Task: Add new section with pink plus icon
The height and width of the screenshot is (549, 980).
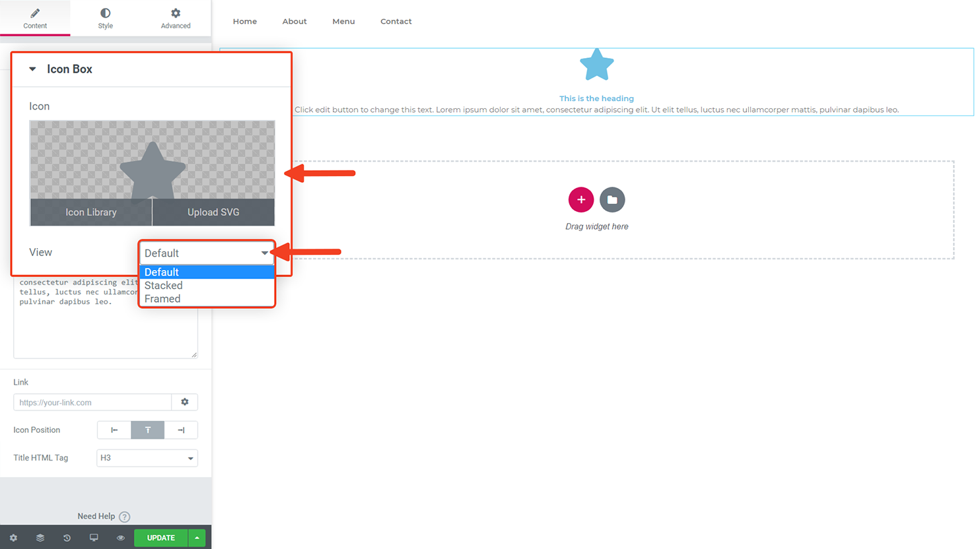Action: pos(580,199)
